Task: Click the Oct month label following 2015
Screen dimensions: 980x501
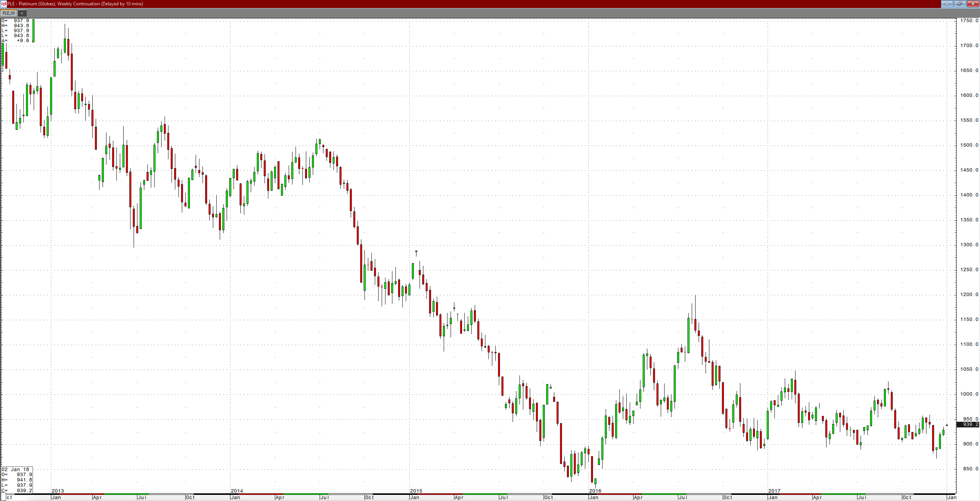Action: pos(548,497)
